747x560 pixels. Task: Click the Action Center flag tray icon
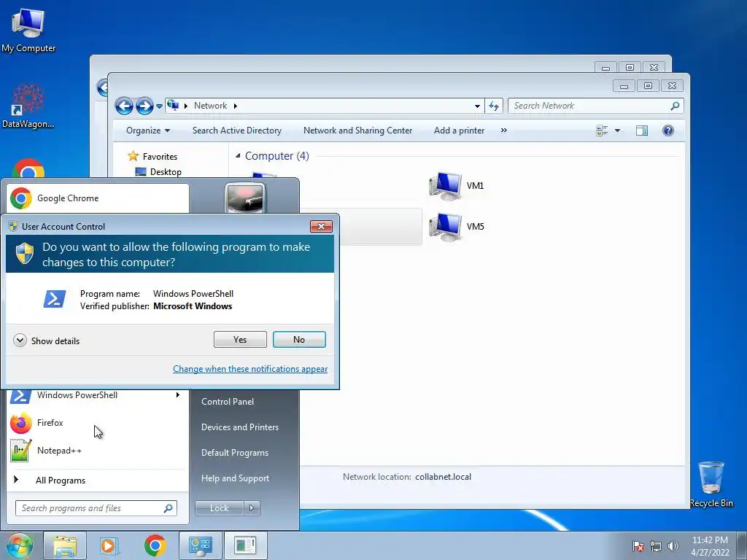[638, 546]
